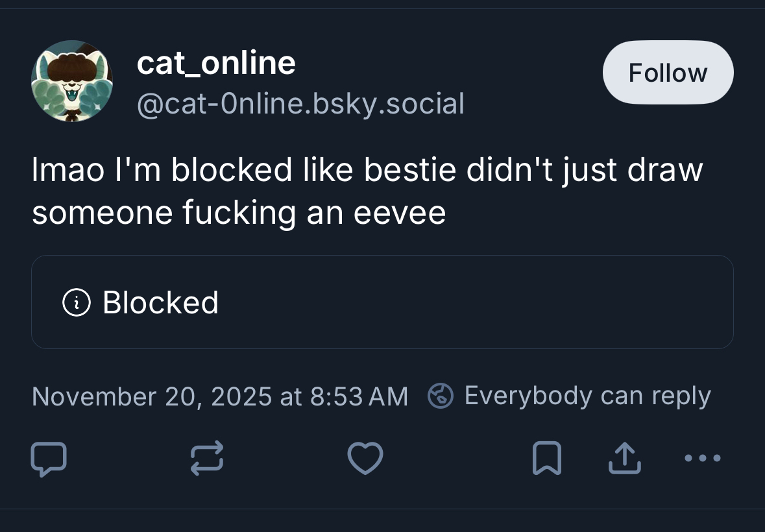Image resolution: width=765 pixels, height=532 pixels.
Task: Click the cat_online display name
Action: click(216, 63)
